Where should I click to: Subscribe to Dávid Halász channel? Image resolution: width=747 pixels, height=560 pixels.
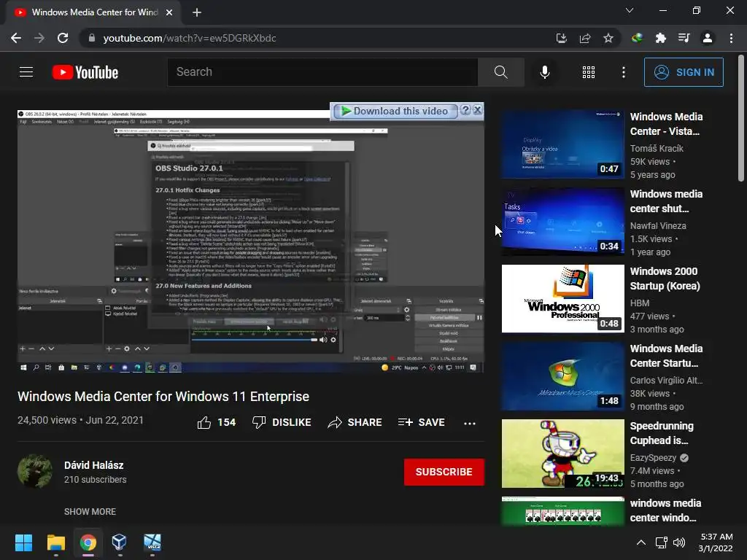click(444, 472)
